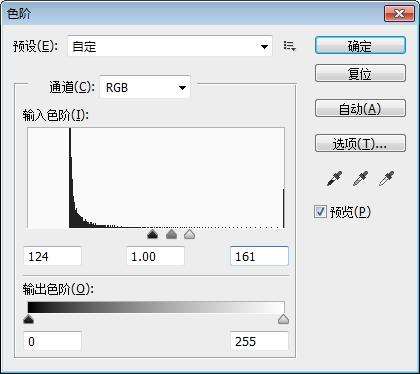Toggle the 预览(P) preview checkbox
Viewport: 420px width, 374px height.
coord(320,212)
